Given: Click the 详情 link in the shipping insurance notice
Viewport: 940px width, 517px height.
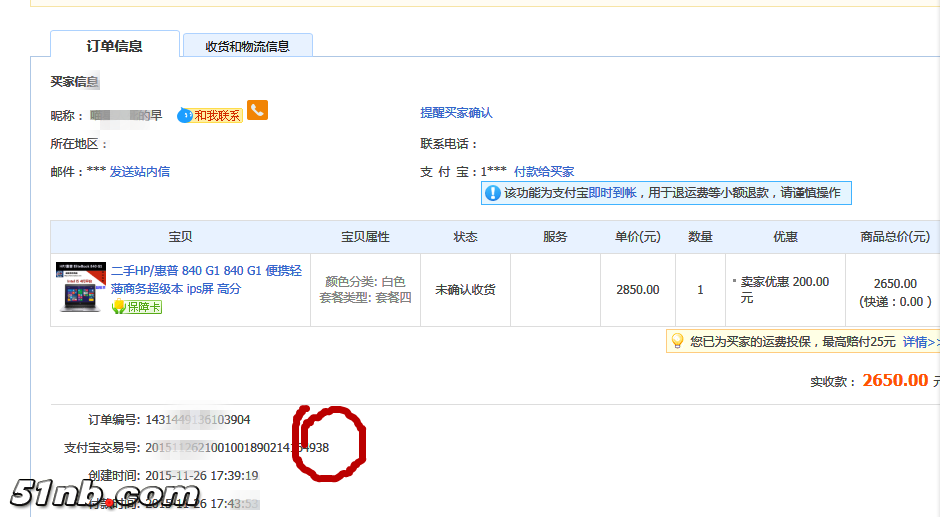Looking at the screenshot, I should click(921, 342).
